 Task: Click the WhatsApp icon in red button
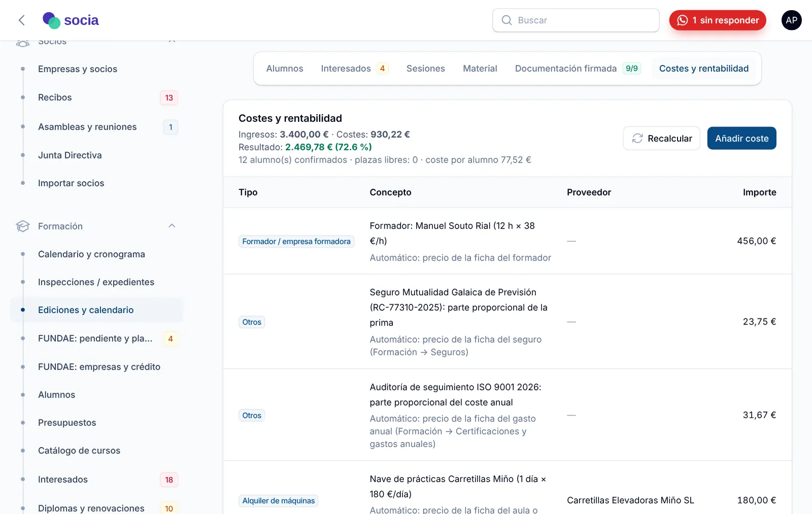pyautogui.click(x=683, y=20)
